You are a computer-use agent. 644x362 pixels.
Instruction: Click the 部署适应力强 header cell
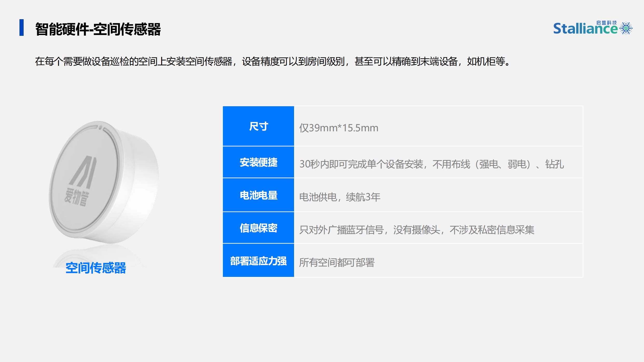tap(258, 261)
